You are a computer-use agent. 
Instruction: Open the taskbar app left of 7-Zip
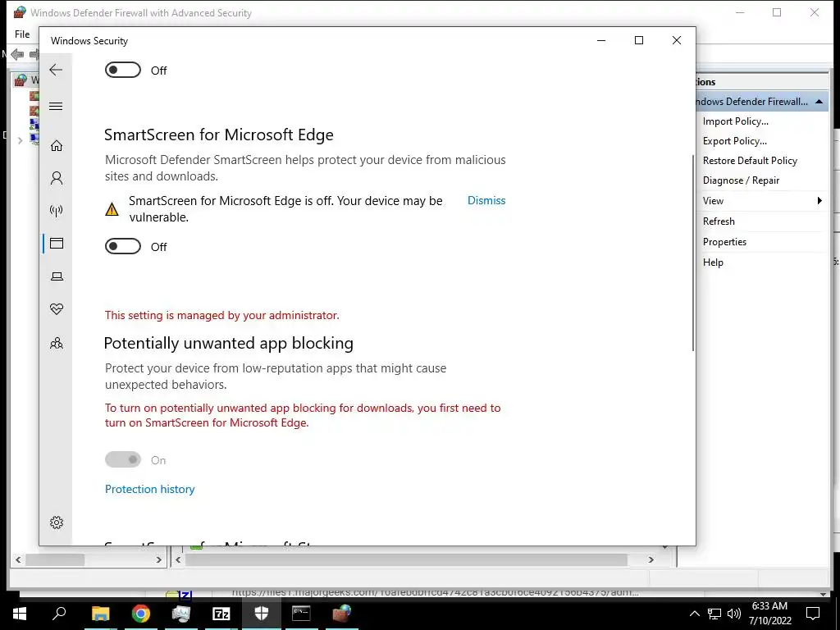pyautogui.click(x=181, y=614)
